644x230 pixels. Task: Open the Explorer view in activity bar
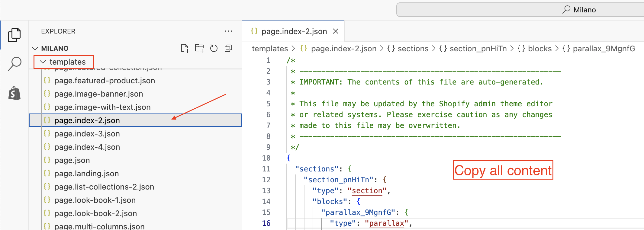[14, 35]
